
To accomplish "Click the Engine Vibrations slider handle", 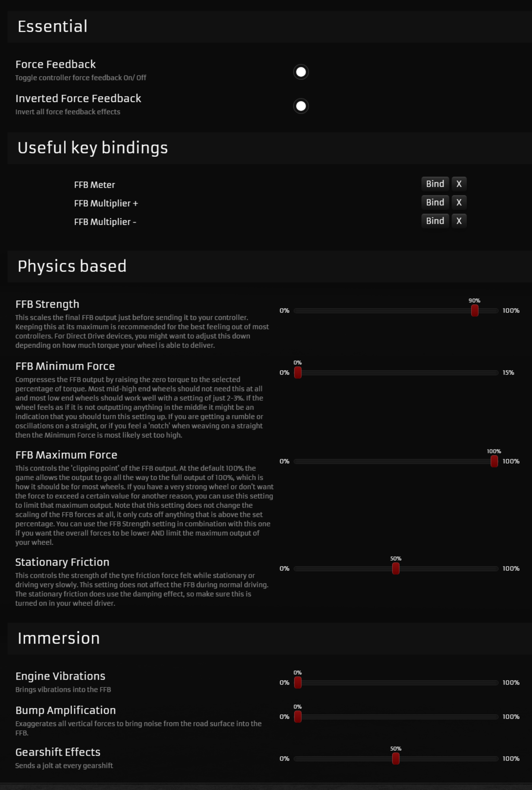I will pos(298,683).
